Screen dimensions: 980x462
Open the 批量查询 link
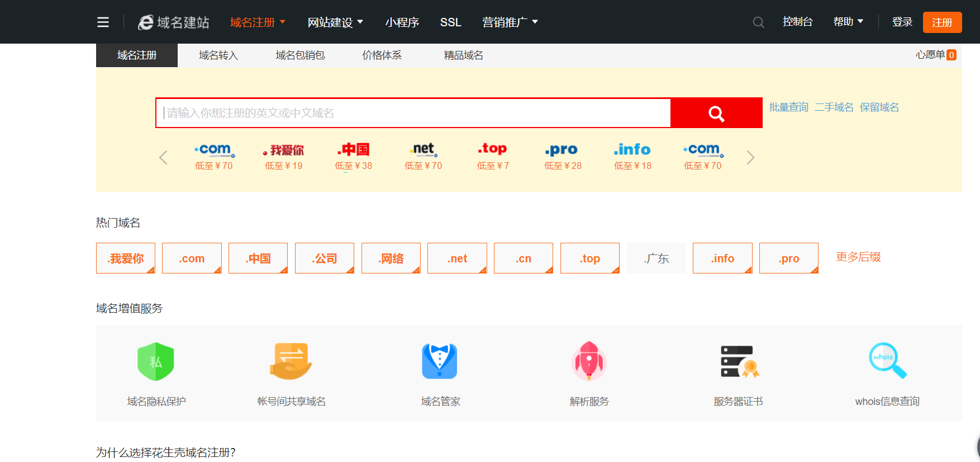tap(788, 107)
